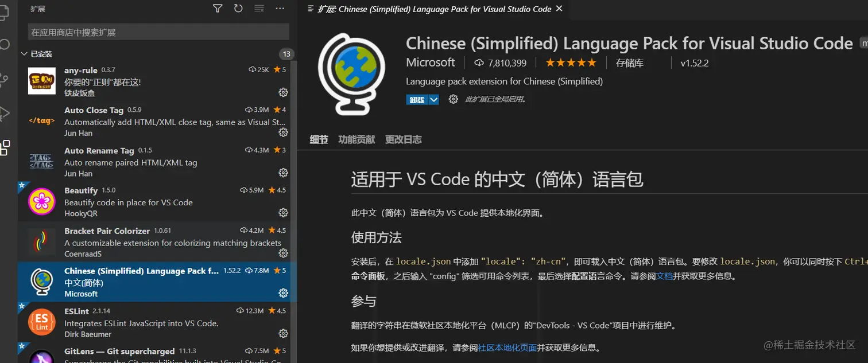
Task: Click the 此扩展已全局启用 status text
Action: click(495, 99)
